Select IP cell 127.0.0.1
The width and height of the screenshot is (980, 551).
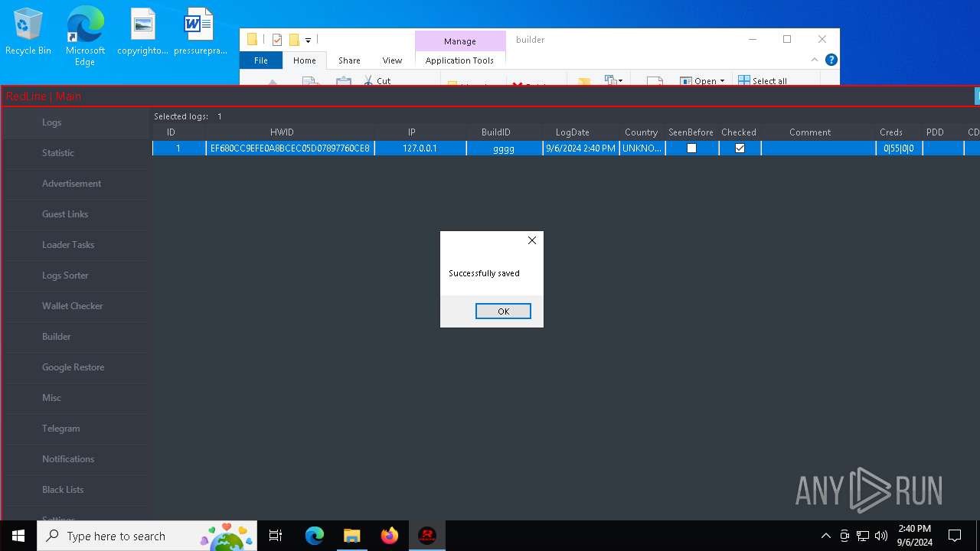[x=420, y=148]
